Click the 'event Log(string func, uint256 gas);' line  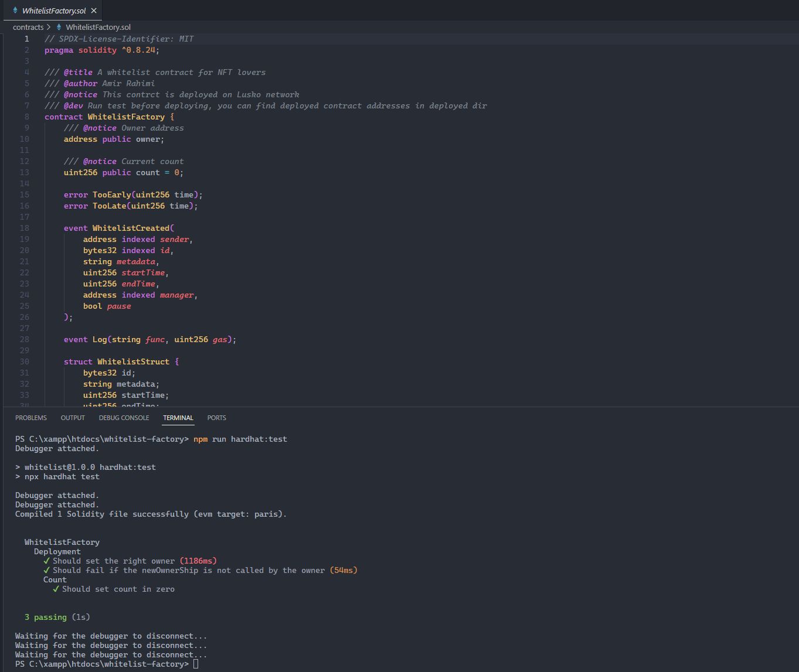[150, 339]
